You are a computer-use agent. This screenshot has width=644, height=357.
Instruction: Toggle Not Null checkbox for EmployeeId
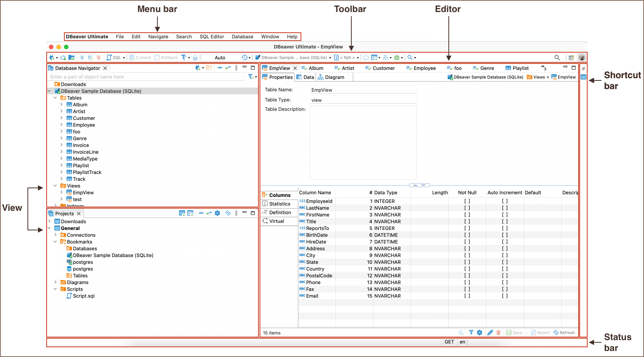pos(467,201)
